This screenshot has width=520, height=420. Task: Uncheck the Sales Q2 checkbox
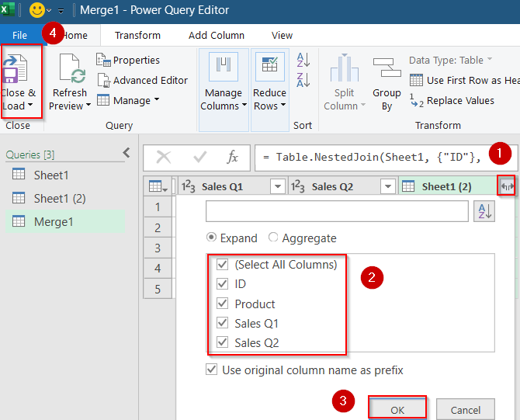click(x=222, y=342)
